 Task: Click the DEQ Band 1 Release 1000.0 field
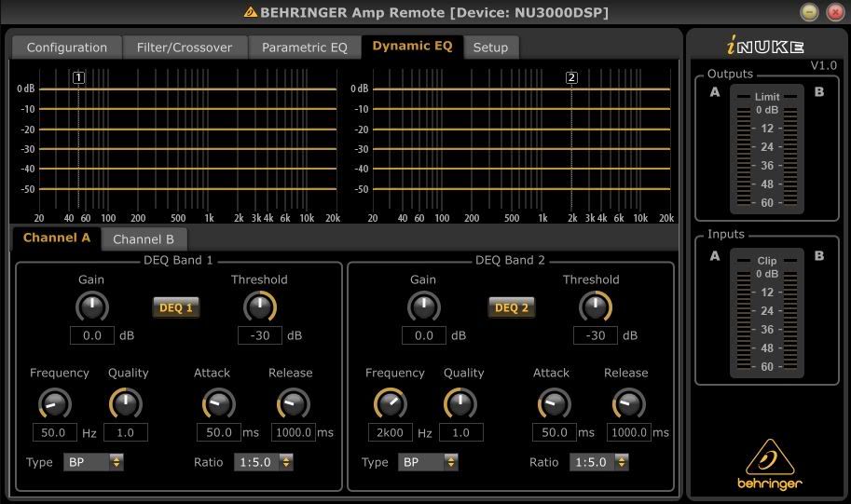click(293, 432)
